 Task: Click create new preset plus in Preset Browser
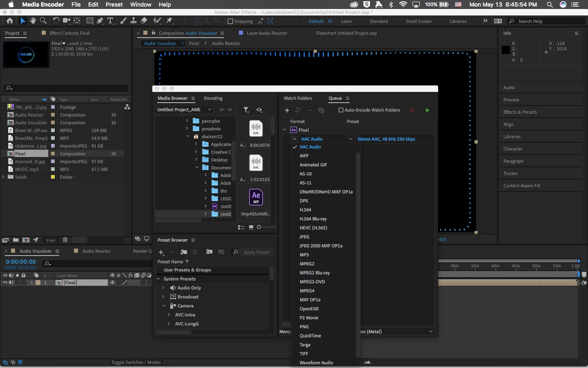pyautogui.click(x=161, y=252)
